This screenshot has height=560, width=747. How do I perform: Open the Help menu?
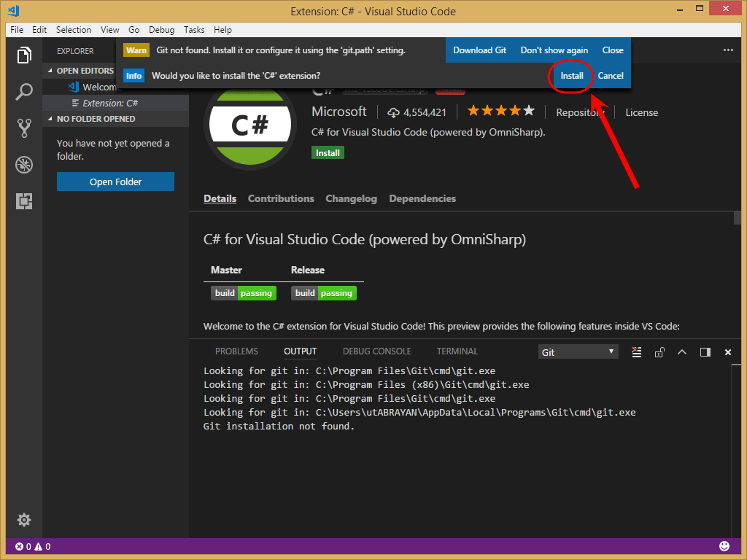pos(222,29)
